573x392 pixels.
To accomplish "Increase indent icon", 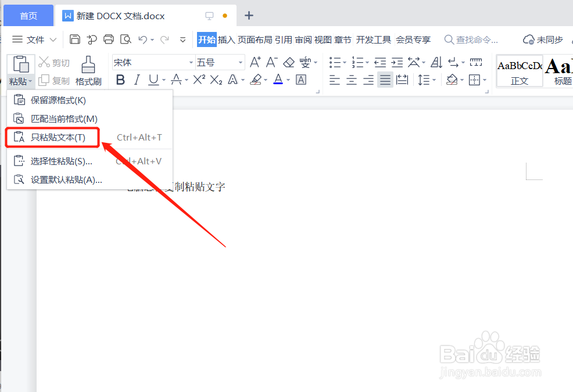I will coord(397,63).
